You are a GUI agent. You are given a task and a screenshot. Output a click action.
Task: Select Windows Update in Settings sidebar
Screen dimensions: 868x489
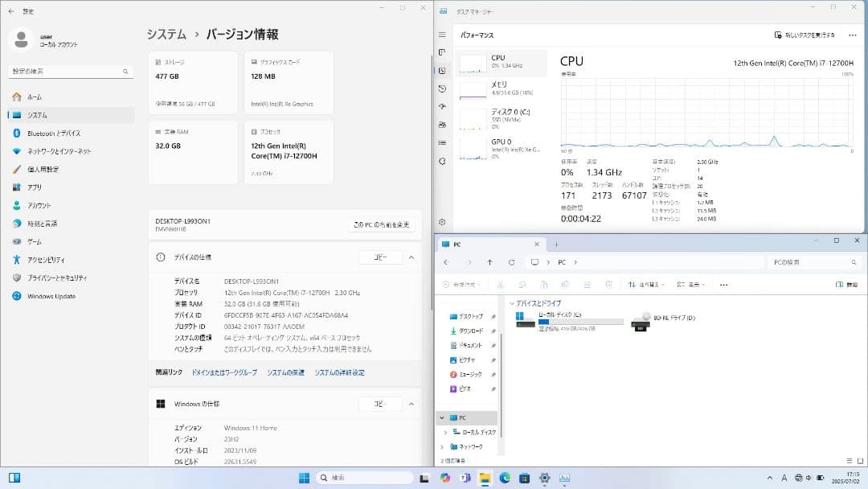pyautogui.click(x=50, y=296)
